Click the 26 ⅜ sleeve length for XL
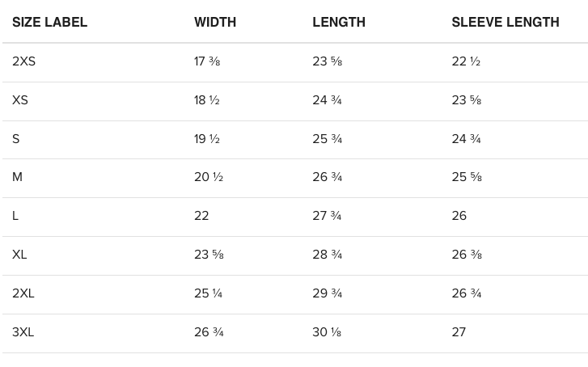Viewport: 588px width, 367px height. 467,255
